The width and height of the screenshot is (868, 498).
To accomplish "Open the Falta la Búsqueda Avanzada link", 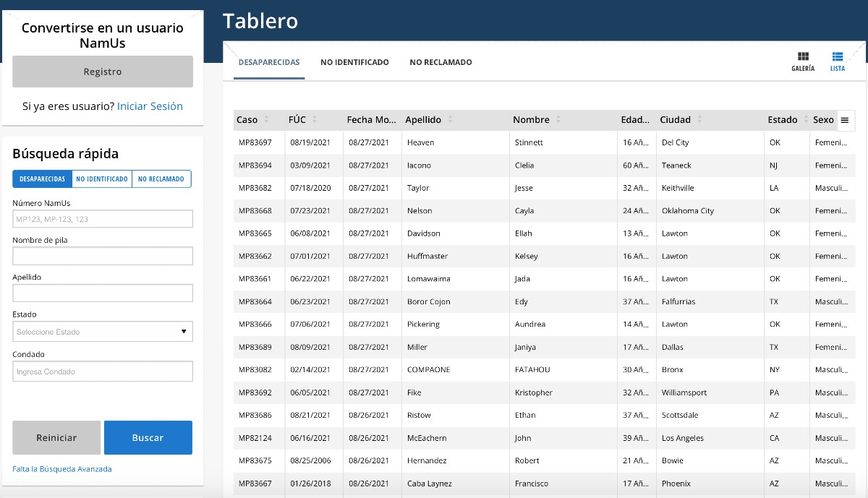I will pyautogui.click(x=62, y=469).
